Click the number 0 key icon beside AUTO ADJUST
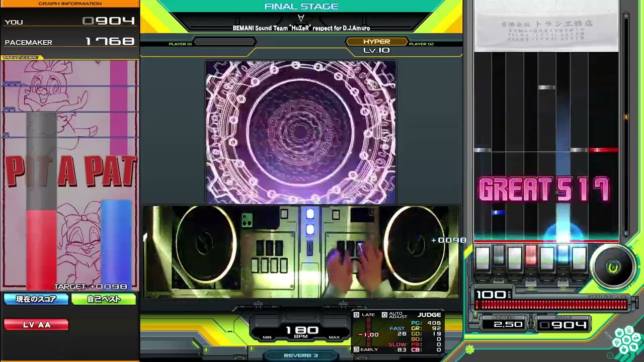This screenshot has width=644, height=362. [x=384, y=315]
